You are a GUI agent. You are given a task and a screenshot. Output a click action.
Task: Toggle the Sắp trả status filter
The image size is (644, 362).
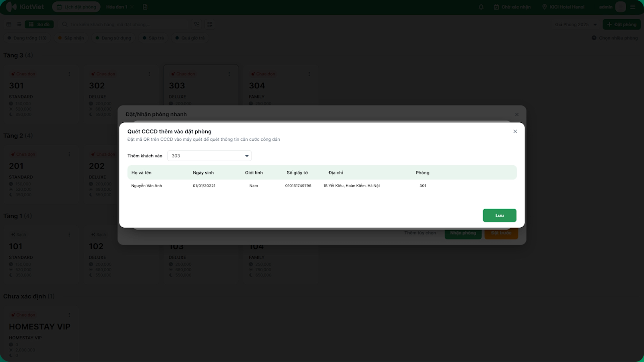pyautogui.click(x=153, y=38)
